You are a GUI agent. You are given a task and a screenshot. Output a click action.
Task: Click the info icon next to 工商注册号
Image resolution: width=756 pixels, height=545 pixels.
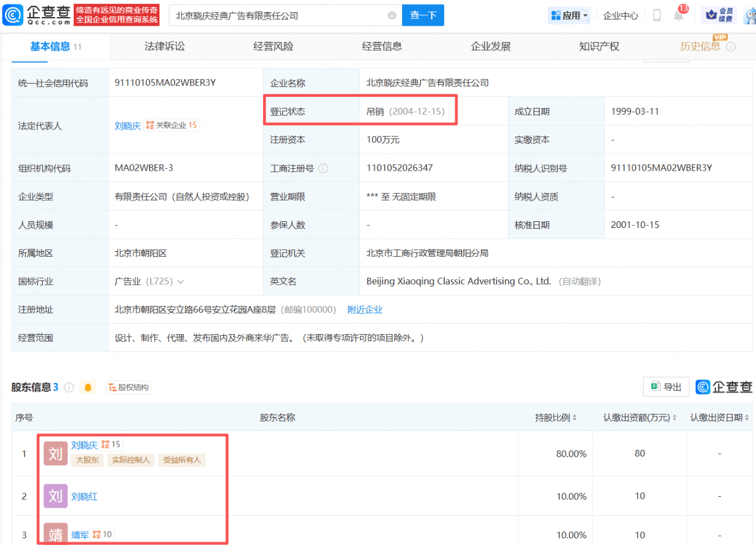(323, 168)
